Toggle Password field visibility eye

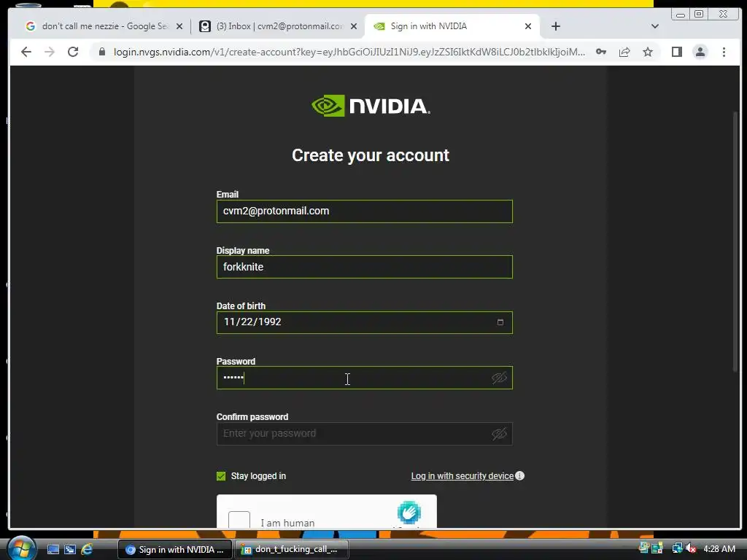point(499,378)
